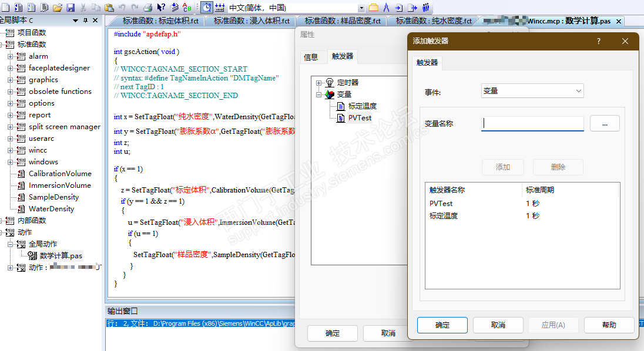Collapse the 变量 node in 属性 dialog
The width and height of the screenshot is (644, 351).
318,95
